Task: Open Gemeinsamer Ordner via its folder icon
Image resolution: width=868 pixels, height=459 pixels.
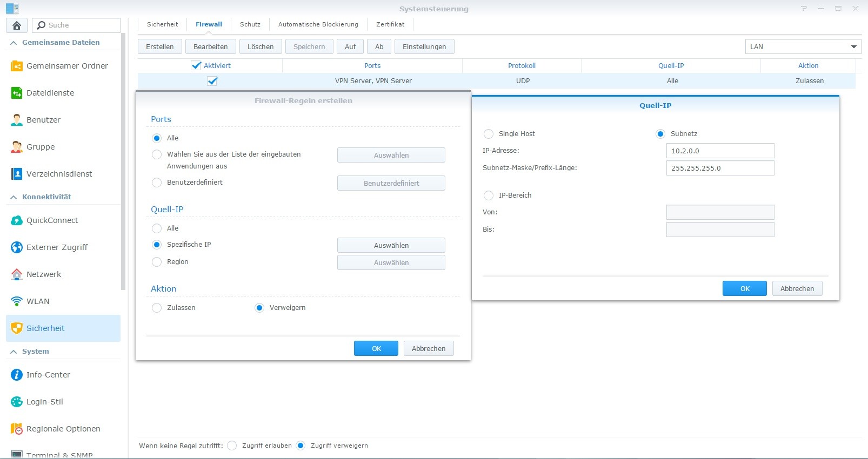Action: pos(17,66)
